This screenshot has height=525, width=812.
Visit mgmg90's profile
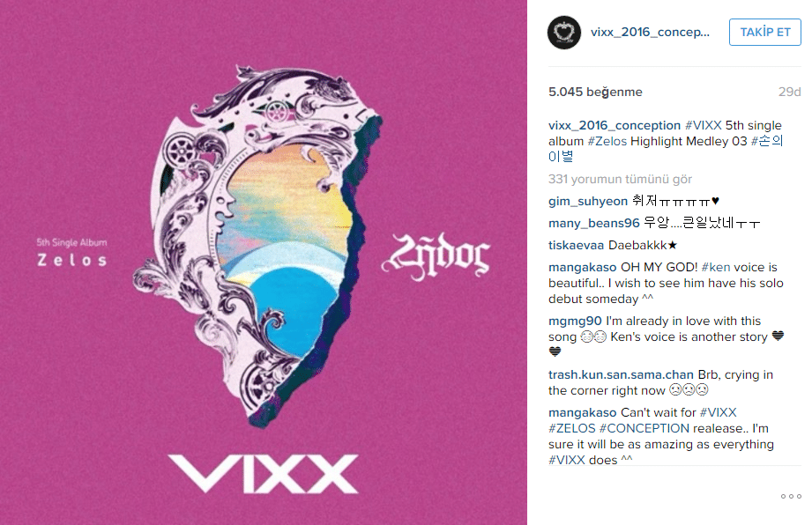(x=575, y=322)
